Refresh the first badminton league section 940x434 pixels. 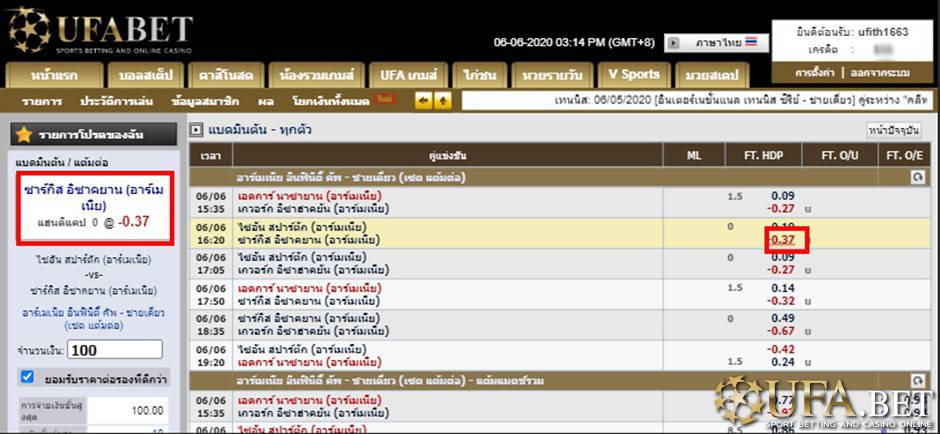(918, 177)
